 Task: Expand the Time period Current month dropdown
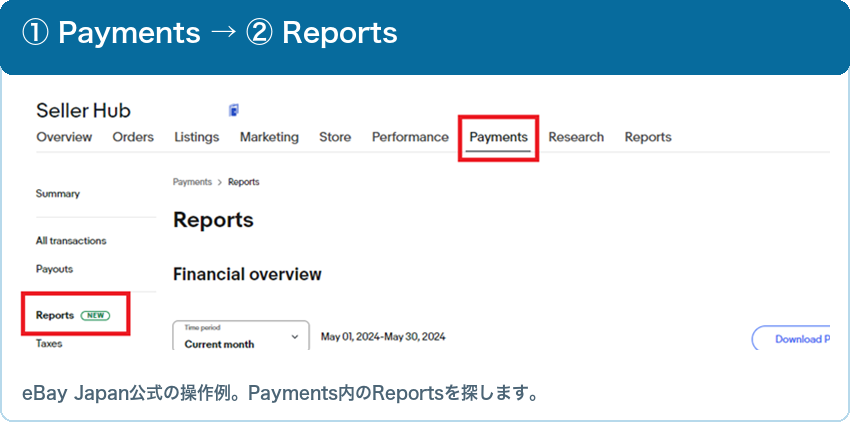[241, 336]
